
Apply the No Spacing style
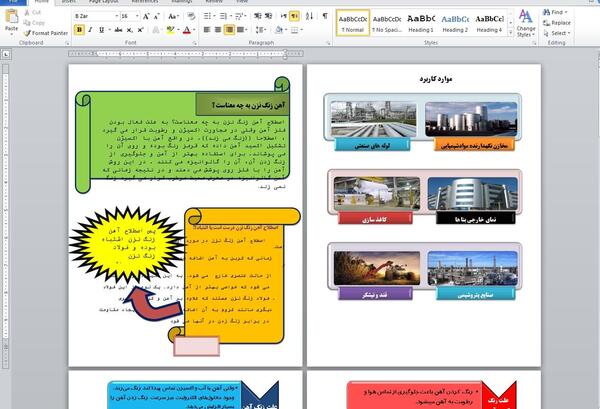[387, 23]
